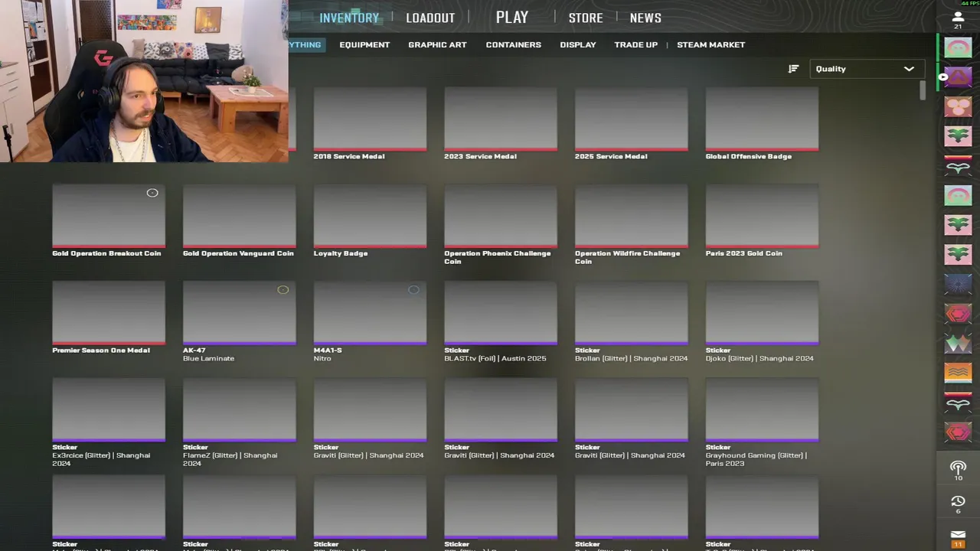Image resolution: width=980 pixels, height=551 pixels.
Task: Open the NEWS tab
Action: coord(645,18)
